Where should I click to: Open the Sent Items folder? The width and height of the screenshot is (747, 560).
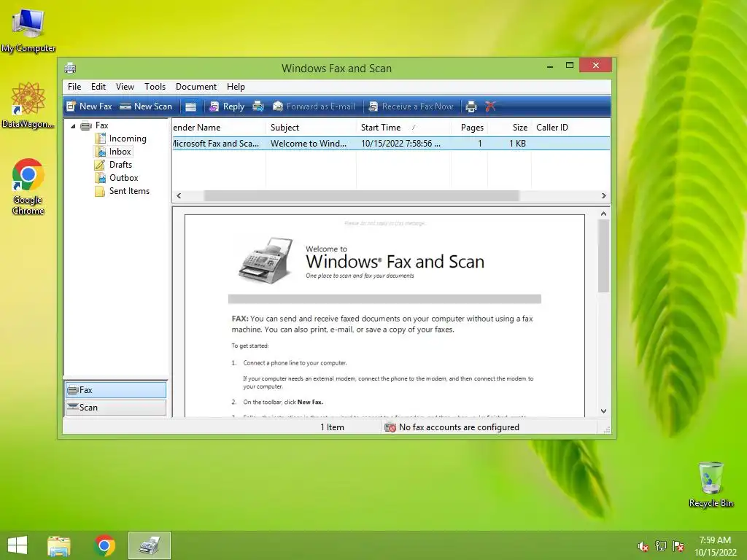129,191
